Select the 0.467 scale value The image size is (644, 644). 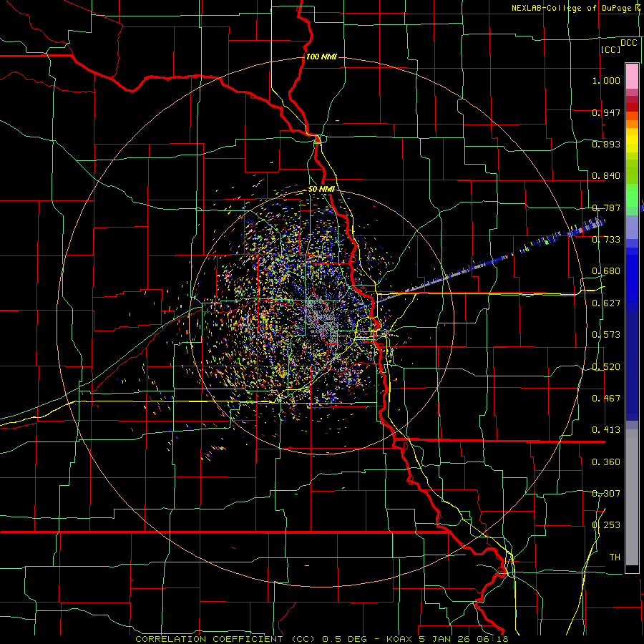coord(606,399)
